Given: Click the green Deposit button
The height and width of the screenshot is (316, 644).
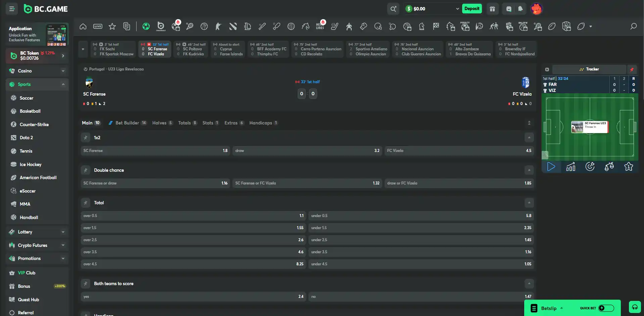Looking at the screenshot, I should 472,9.
